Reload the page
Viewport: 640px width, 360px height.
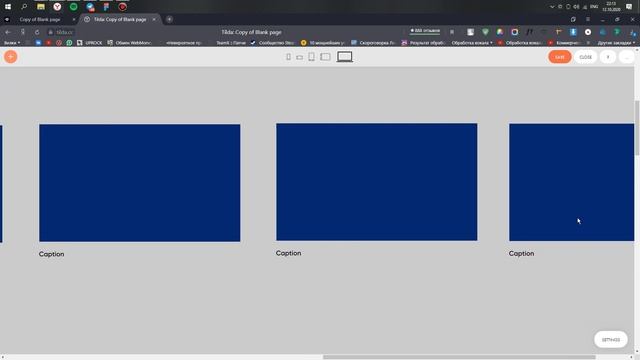[x=37, y=32]
